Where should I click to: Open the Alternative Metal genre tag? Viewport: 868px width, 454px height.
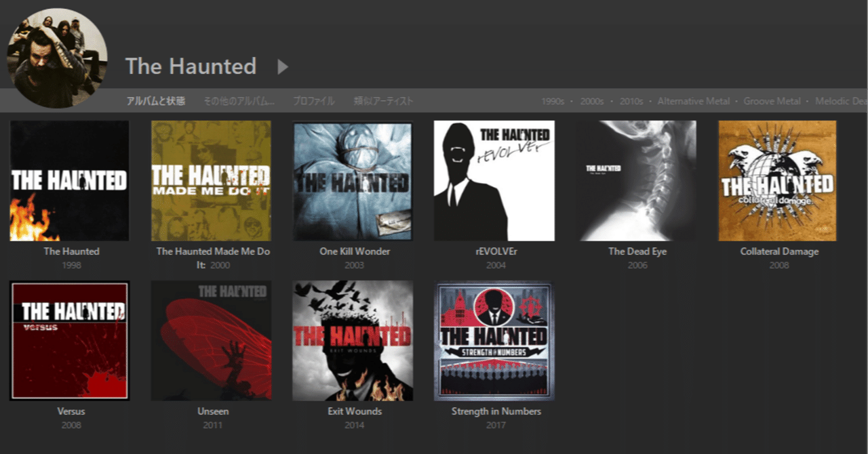[x=694, y=101]
